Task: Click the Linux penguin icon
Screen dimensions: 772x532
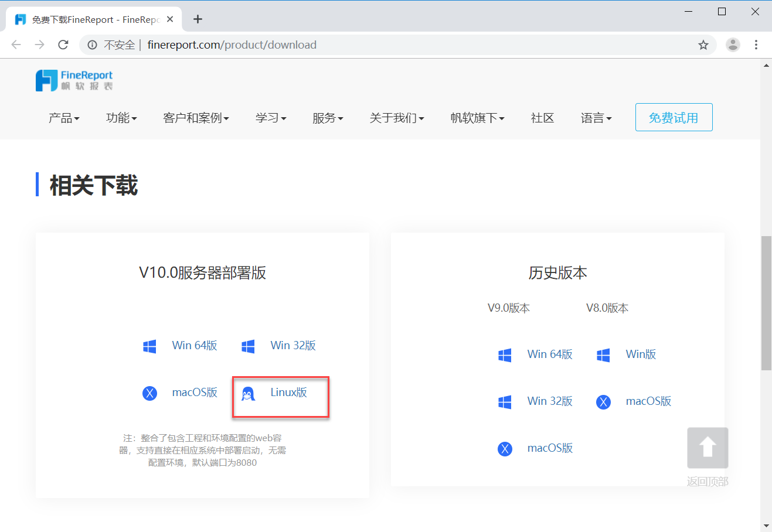Action: click(x=248, y=393)
